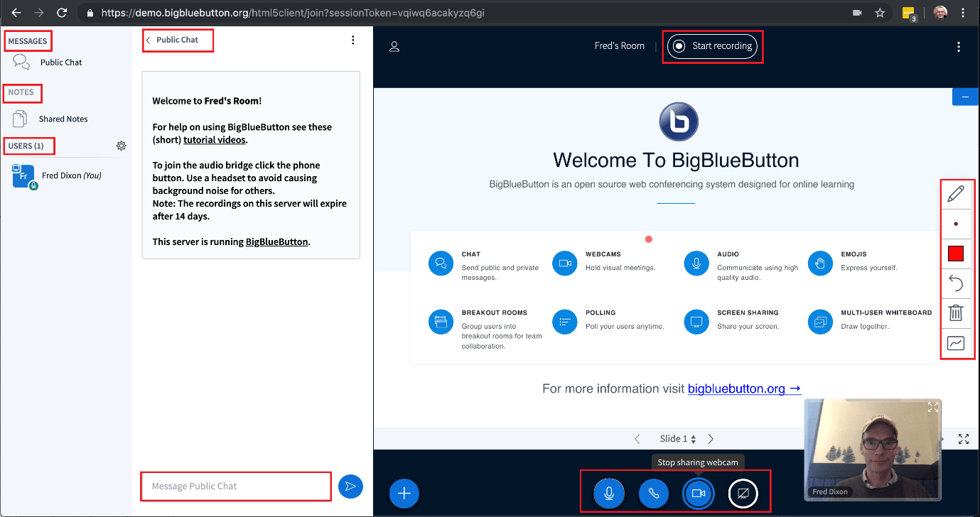
Task: Leave audio with phone button
Action: tap(653, 493)
